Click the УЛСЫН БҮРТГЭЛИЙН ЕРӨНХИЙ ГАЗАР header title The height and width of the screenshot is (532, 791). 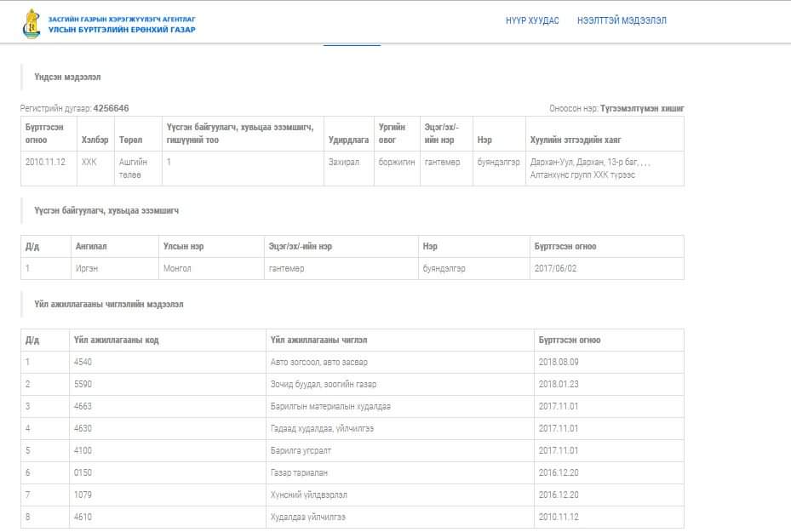coord(122,30)
